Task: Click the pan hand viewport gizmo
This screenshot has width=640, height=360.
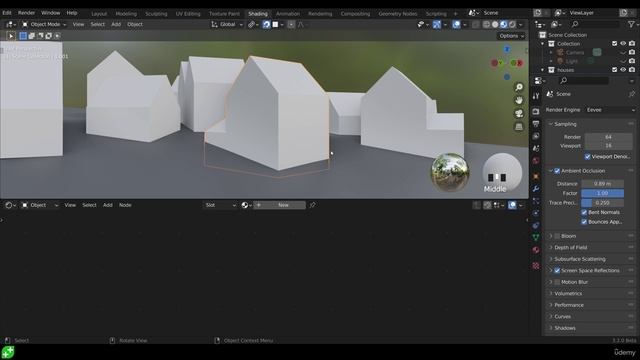Action: pos(519,100)
